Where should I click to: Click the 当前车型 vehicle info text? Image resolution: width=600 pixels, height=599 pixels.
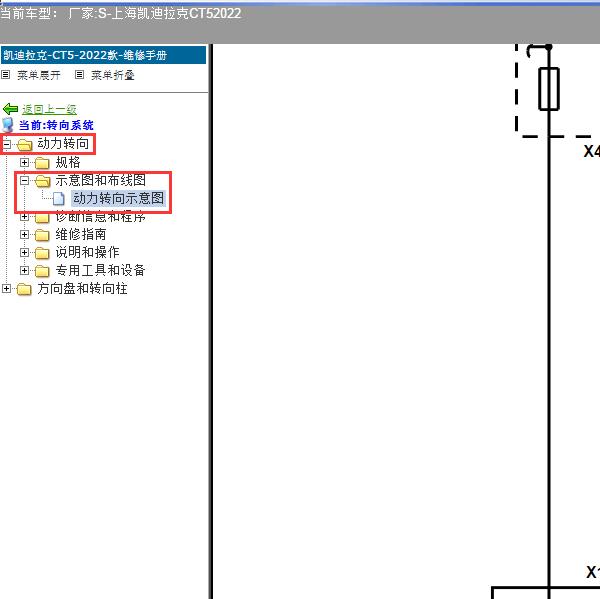click(x=121, y=13)
